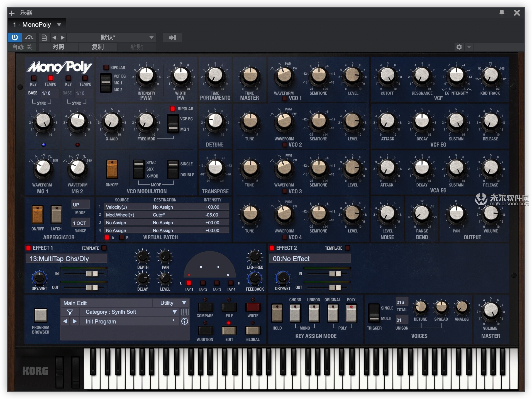532x399 pixels.
Task: Click the sidechain arrow-to-bar icon
Action: (x=172, y=37)
